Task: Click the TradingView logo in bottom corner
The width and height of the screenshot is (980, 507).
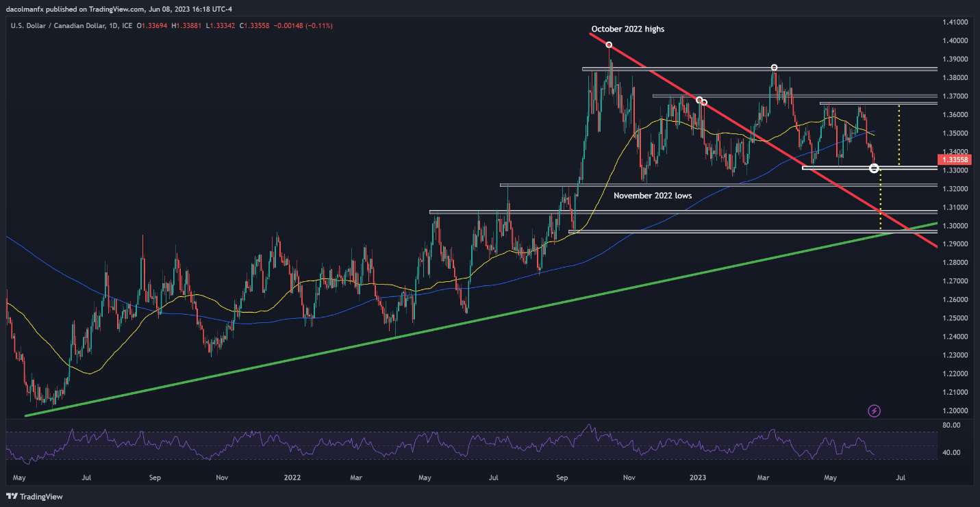Action: point(33,496)
